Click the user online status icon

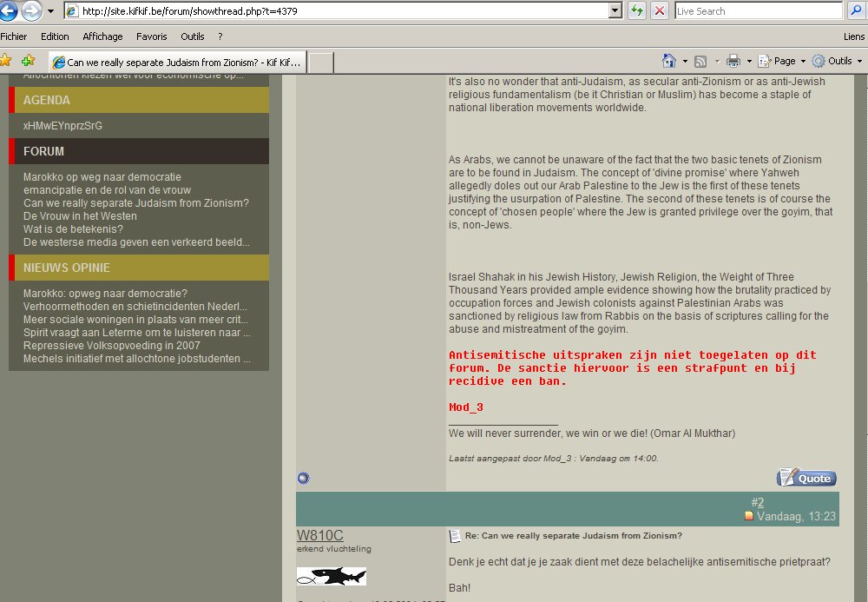click(303, 478)
